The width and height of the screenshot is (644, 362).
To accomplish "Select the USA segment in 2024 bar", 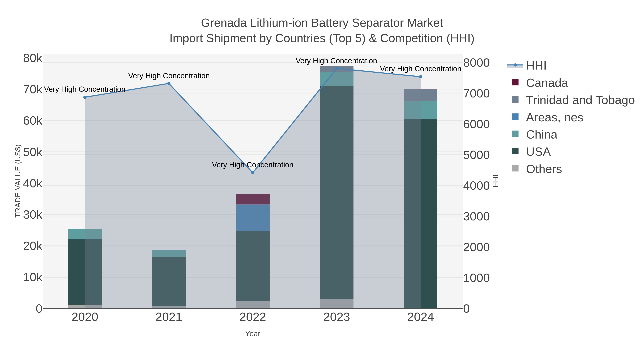I will click(x=421, y=214).
